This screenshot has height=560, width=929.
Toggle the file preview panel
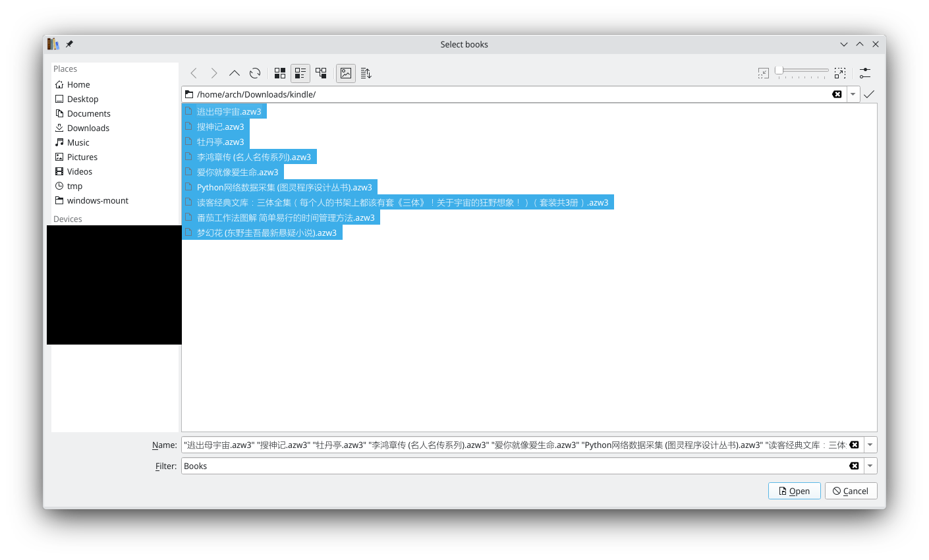coord(346,73)
